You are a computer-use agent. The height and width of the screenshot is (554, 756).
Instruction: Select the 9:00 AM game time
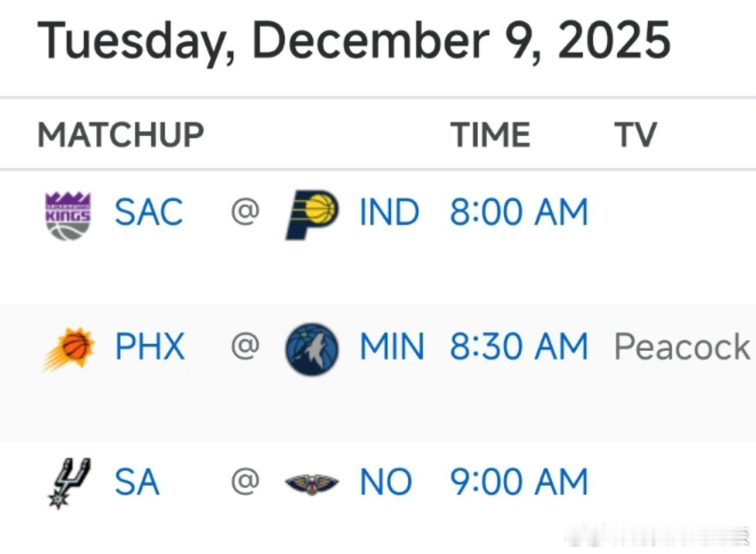(x=519, y=482)
